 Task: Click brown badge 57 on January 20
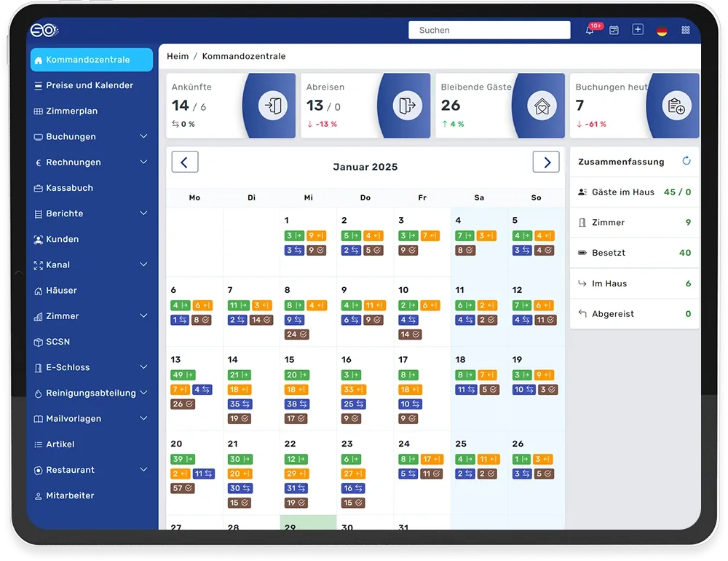[183, 488]
